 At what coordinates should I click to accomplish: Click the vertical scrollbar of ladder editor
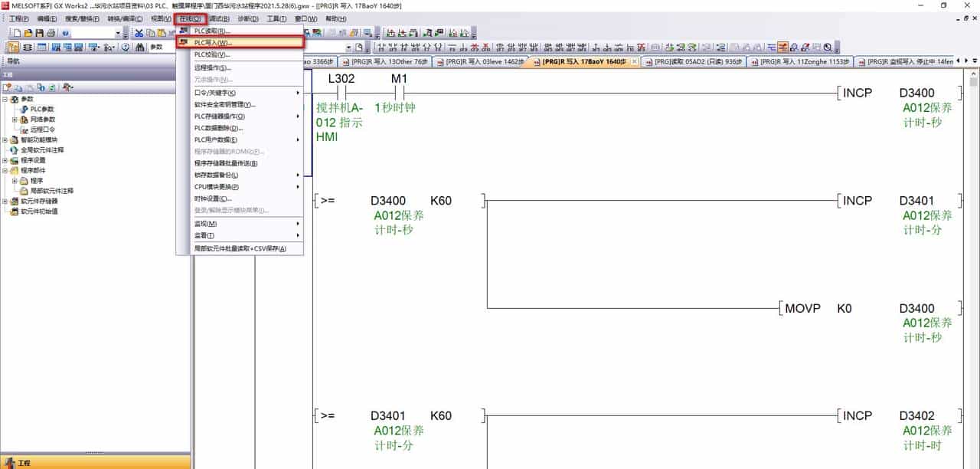973,268
